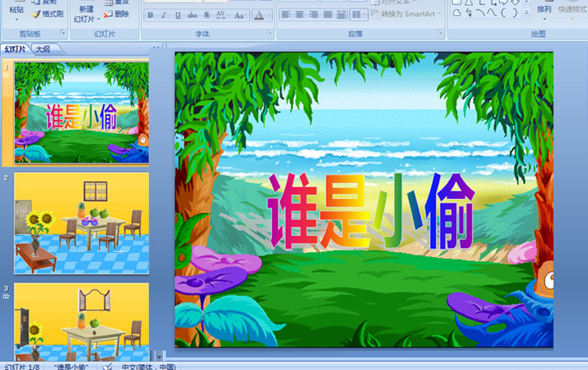Toggle text shadow S icon
588x370 pixels.
point(206,16)
